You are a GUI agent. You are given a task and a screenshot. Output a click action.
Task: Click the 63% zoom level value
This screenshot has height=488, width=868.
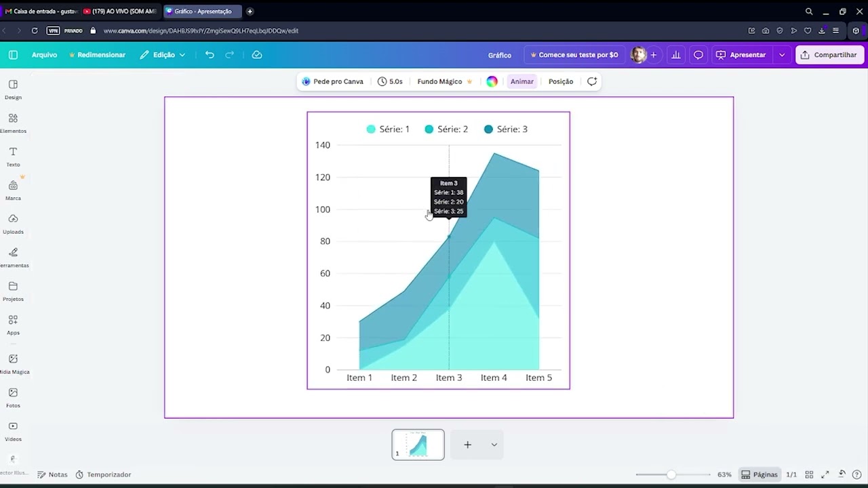point(724,474)
